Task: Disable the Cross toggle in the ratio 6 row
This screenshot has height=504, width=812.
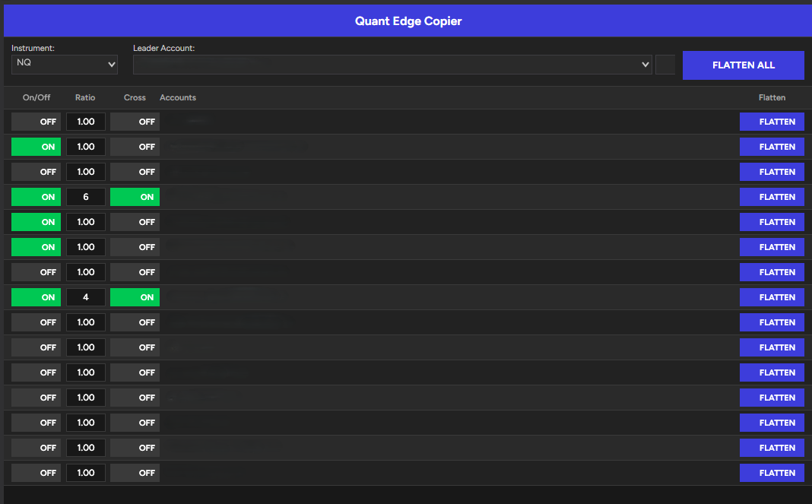Action: tap(135, 197)
